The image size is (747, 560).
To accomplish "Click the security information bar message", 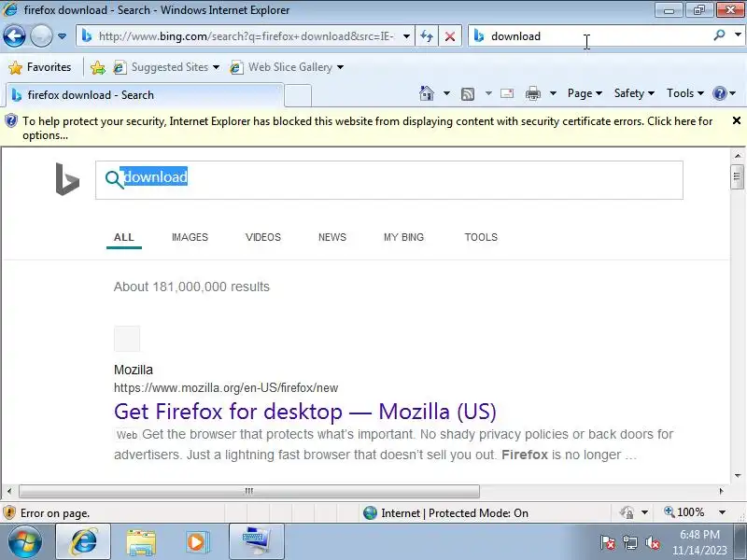I will click(x=367, y=128).
